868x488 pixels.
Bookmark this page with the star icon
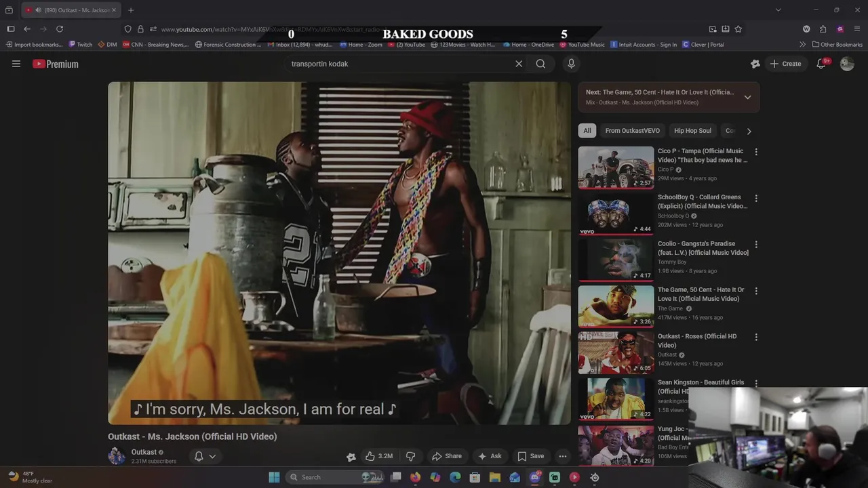(x=738, y=29)
